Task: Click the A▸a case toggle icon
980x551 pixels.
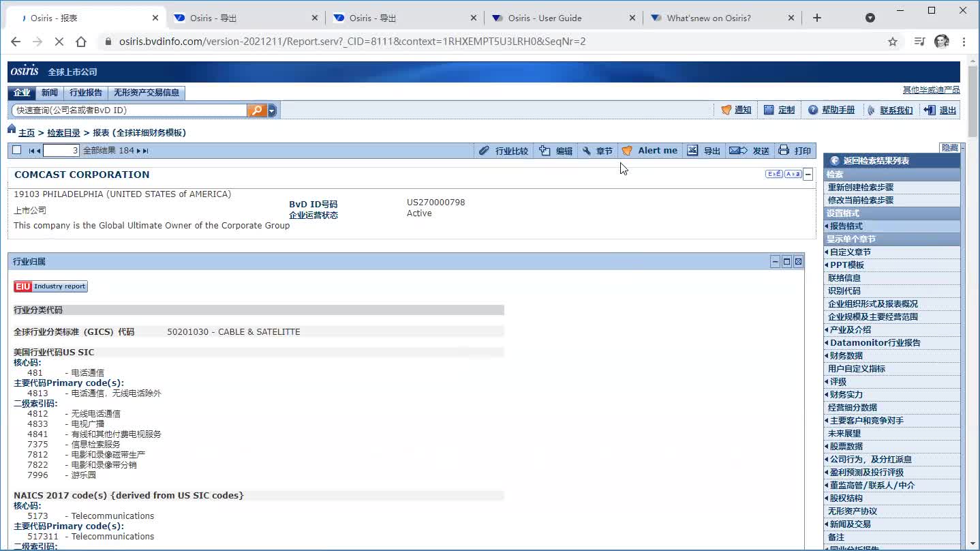Action: [x=793, y=174]
